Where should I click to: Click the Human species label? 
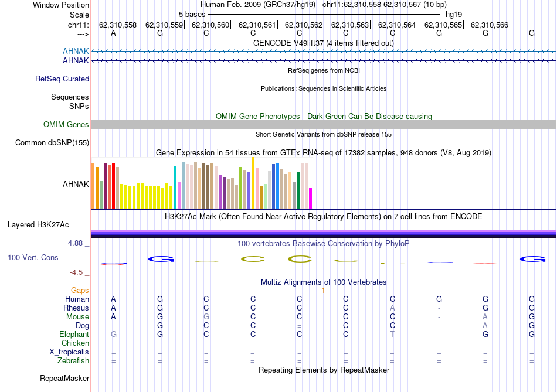(77, 299)
